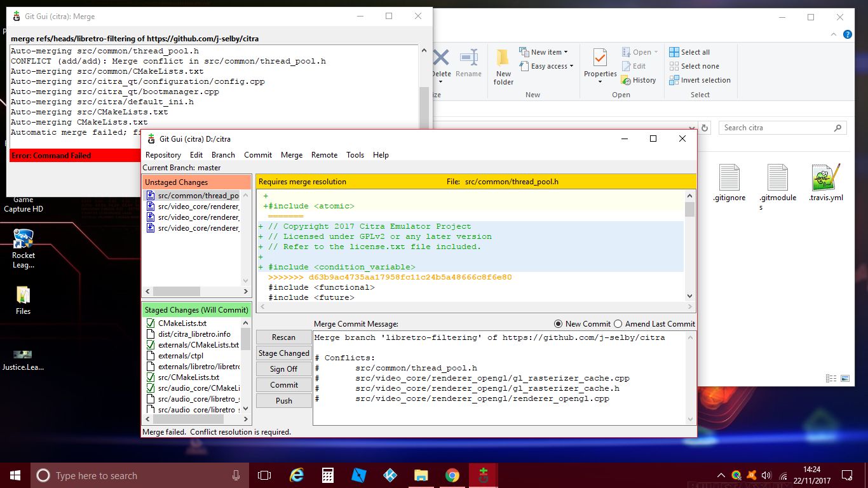Select the Files desktop icon
This screenshot has height=488, width=868.
click(24, 300)
